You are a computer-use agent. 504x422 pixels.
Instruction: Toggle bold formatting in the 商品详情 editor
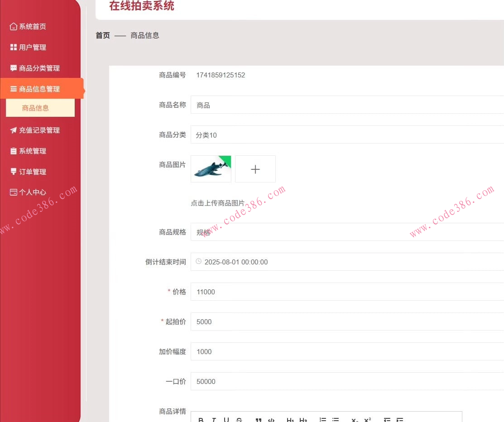point(201,420)
